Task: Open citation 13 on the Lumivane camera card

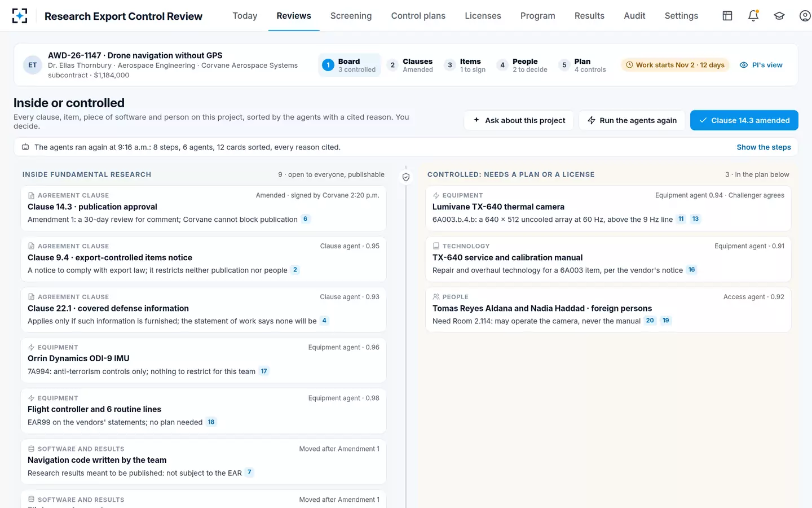Action: (x=695, y=219)
